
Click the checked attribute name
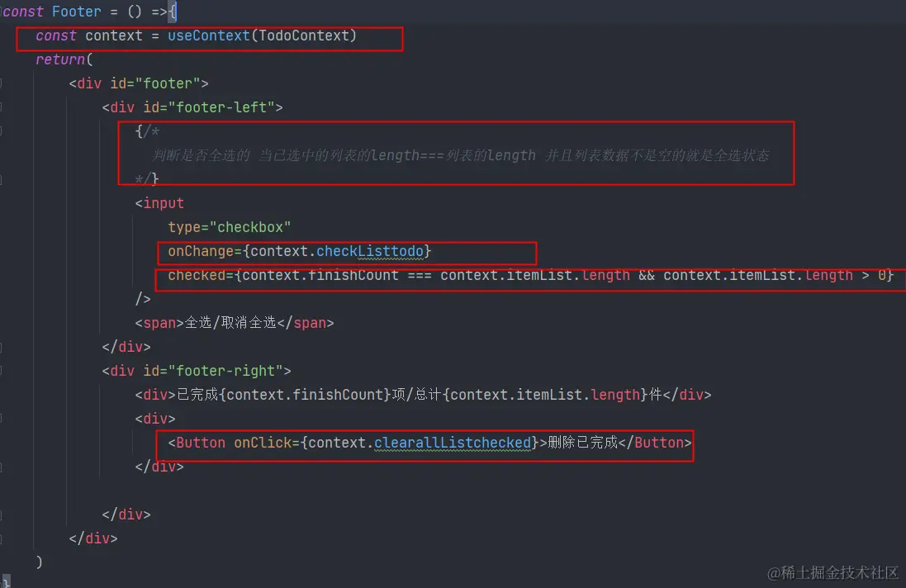coord(197,276)
